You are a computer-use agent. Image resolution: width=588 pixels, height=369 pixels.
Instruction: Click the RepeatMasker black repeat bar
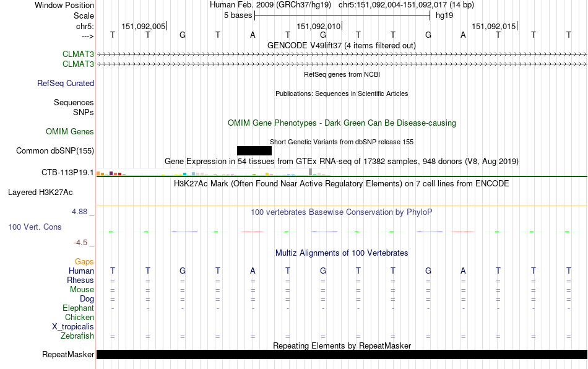tap(342, 354)
